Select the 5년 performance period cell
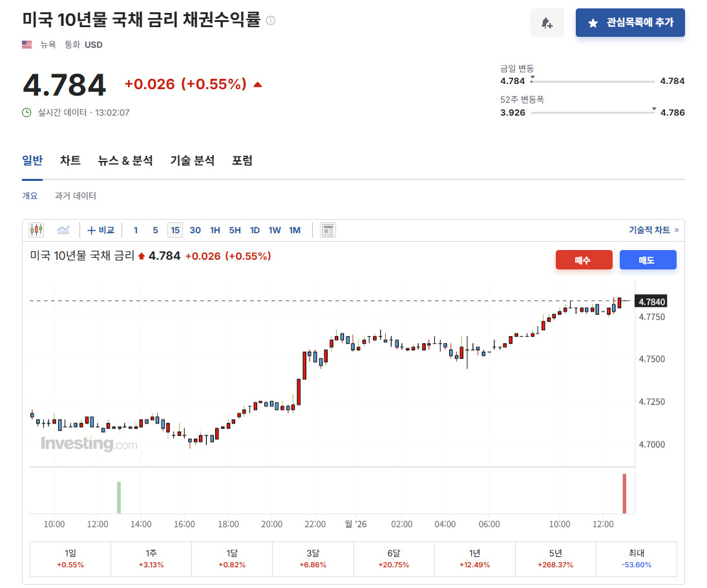Viewport: 707px width, 588px height. (x=556, y=559)
